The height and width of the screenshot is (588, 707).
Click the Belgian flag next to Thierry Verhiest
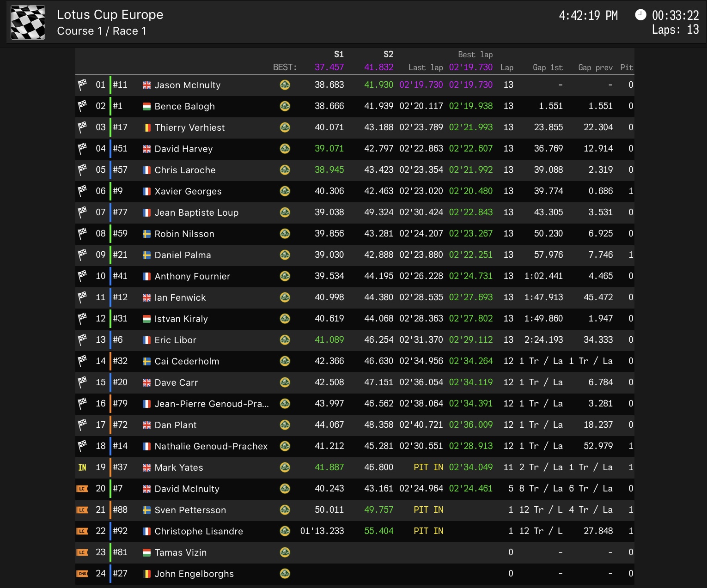click(x=146, y=127)
